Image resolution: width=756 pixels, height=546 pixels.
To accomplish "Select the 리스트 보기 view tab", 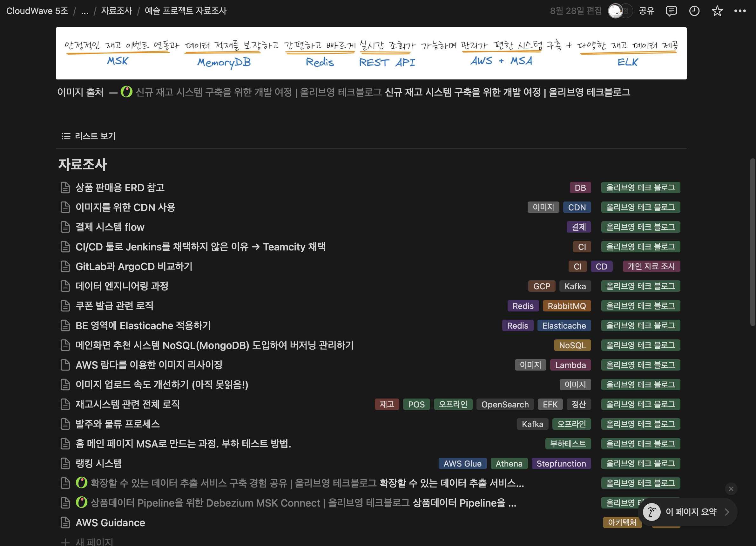I will pos(89,136).
